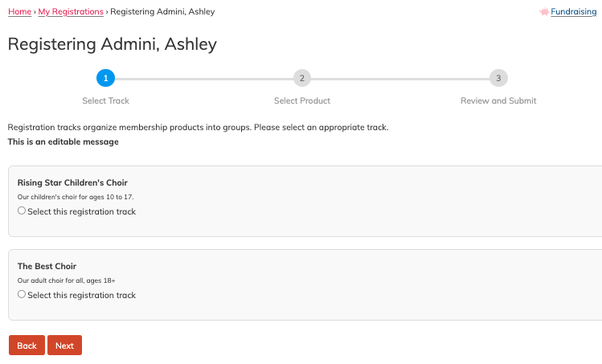Click the Review and Submit step label
The image size is (602, 364).
point(498,100)
